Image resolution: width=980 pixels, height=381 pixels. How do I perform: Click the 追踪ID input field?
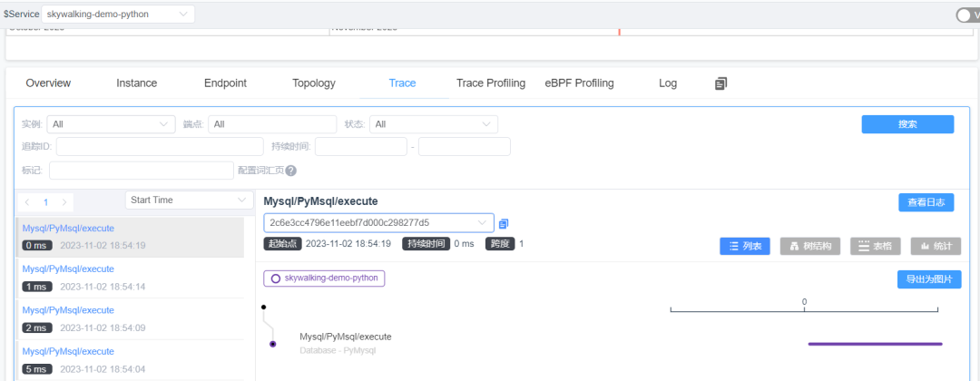160,147
